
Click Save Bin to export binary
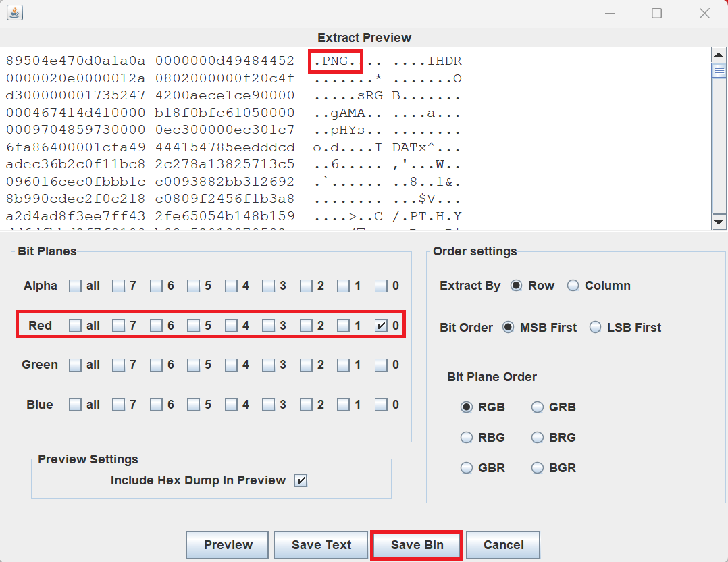[x=416, y=544]
